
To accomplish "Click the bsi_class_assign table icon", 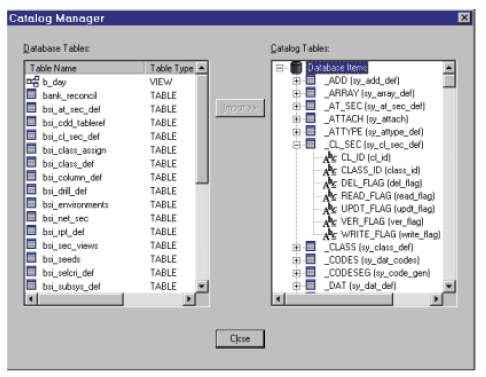I will pyautogui.click(x=31, y=149).
